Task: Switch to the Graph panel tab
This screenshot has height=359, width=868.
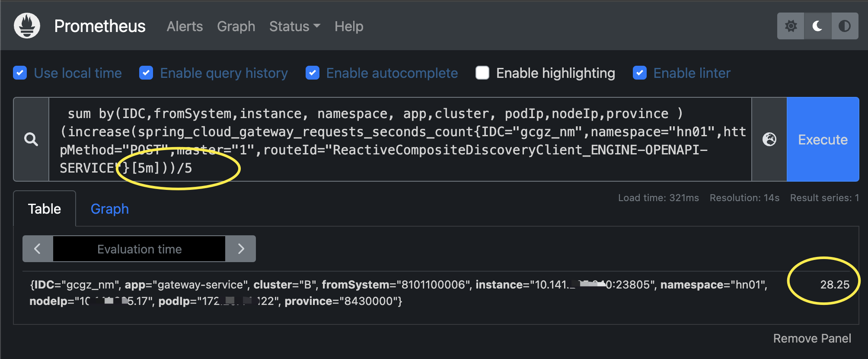Action: point(110,209)
